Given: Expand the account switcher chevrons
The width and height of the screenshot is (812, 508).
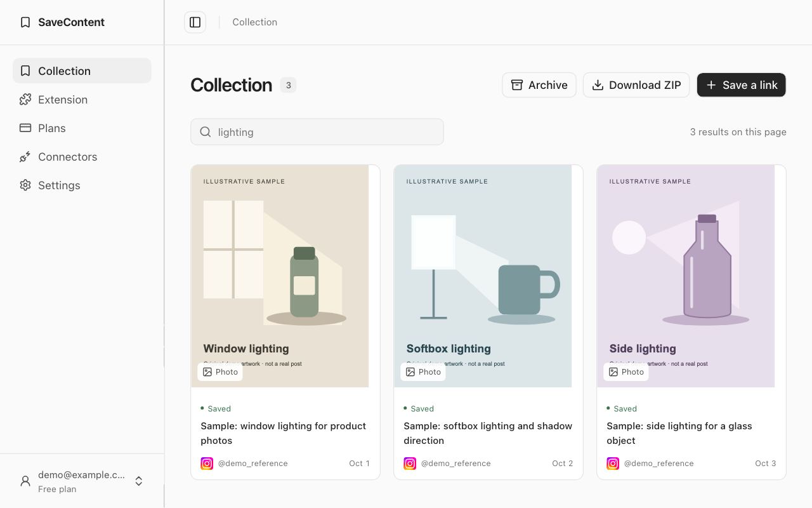Looking at the screenshot, I should [139, 481].
